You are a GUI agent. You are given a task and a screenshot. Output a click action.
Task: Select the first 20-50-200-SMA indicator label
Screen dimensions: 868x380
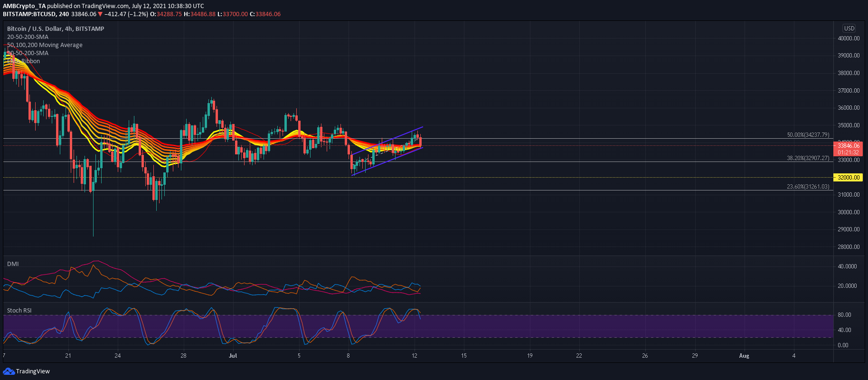[28, 37]
